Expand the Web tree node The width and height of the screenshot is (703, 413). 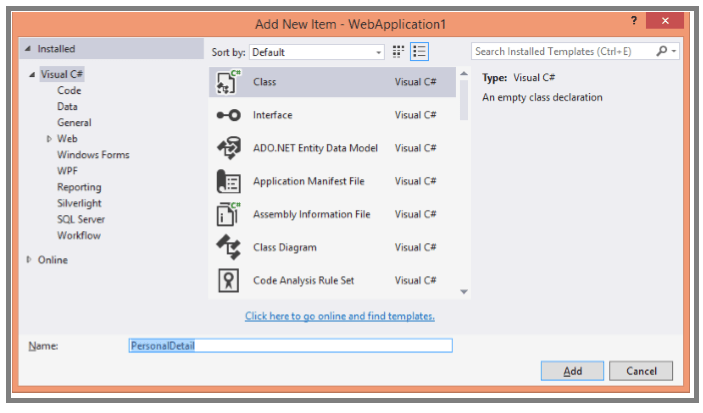tap(49, 139)
